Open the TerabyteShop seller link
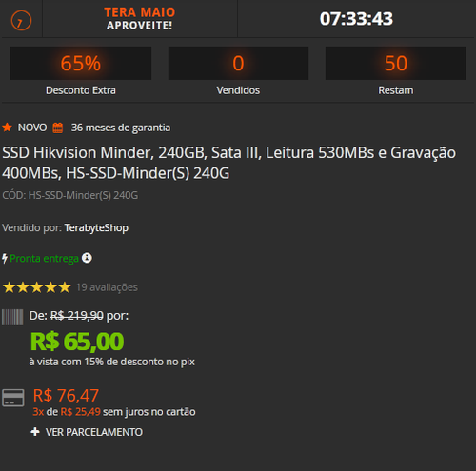Image resolution: width=476 pixels, height=471 pixels. (x=96, y=227)
